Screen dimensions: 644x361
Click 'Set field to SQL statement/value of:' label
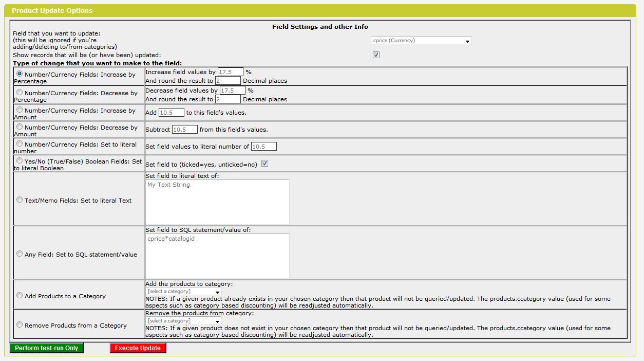(x=198, y=230)
